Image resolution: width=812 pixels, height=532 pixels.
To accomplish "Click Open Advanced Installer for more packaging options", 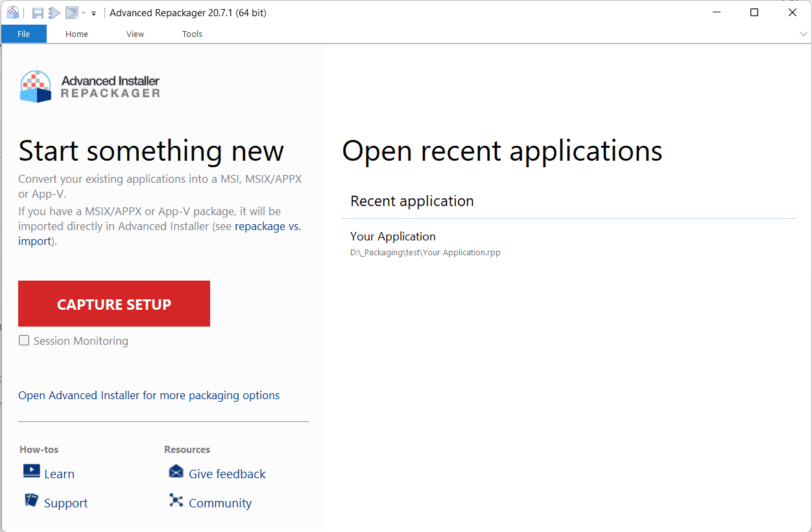I will click(149, 395).
